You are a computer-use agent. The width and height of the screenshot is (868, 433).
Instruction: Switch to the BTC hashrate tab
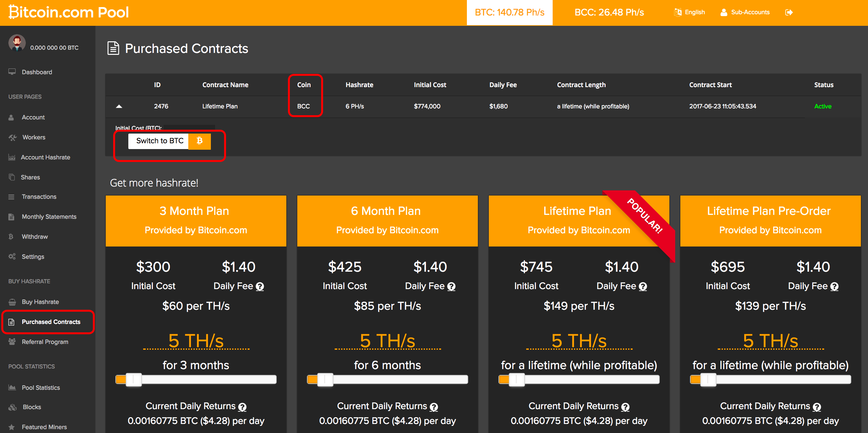(x=509, y=12)
